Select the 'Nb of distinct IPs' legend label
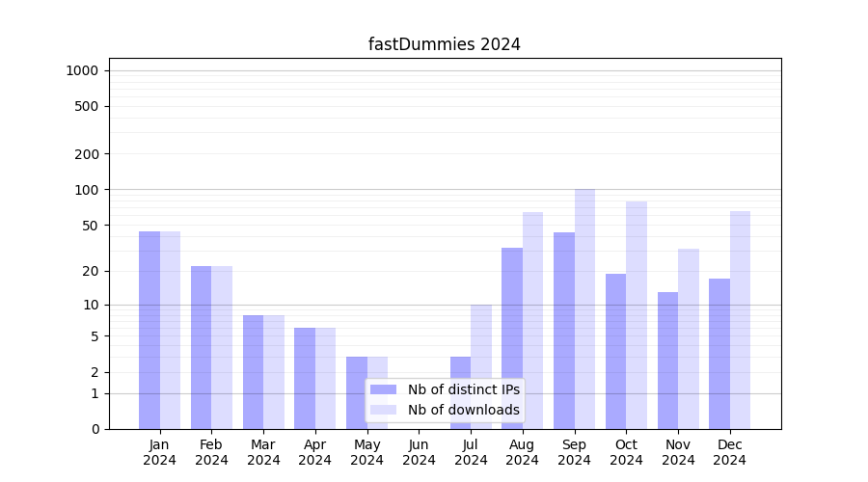Image resolution: width=868 pixels, height=482 pixels. pyautogui.click(x=463, y=389)
